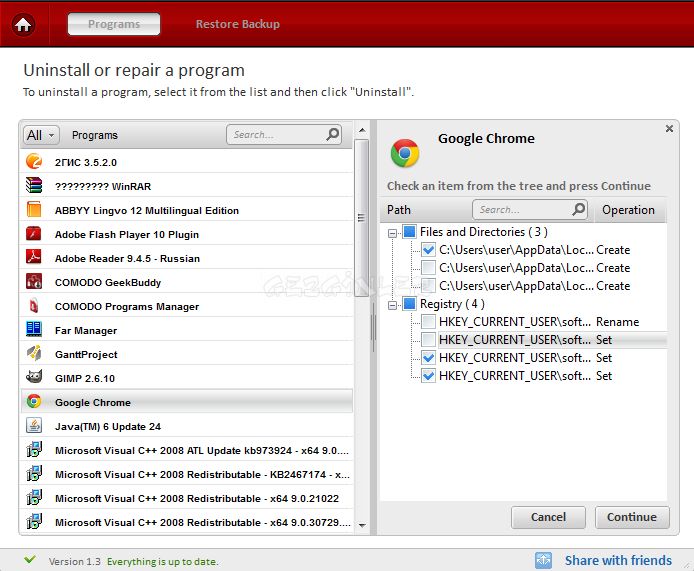
Task: Click the WinRAR books icon in the list
Action: [34, 185]
